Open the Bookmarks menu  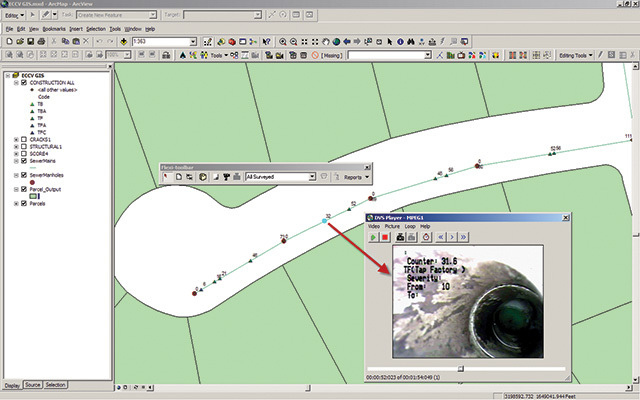coord(52,29)
